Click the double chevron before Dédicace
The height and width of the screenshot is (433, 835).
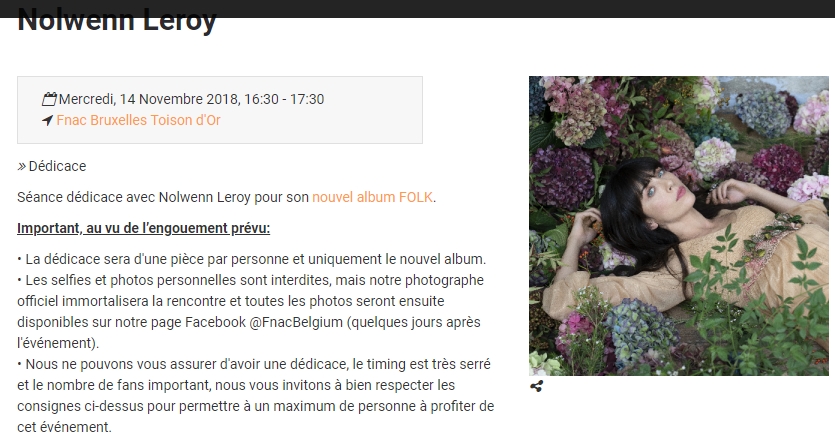(21, 167)
